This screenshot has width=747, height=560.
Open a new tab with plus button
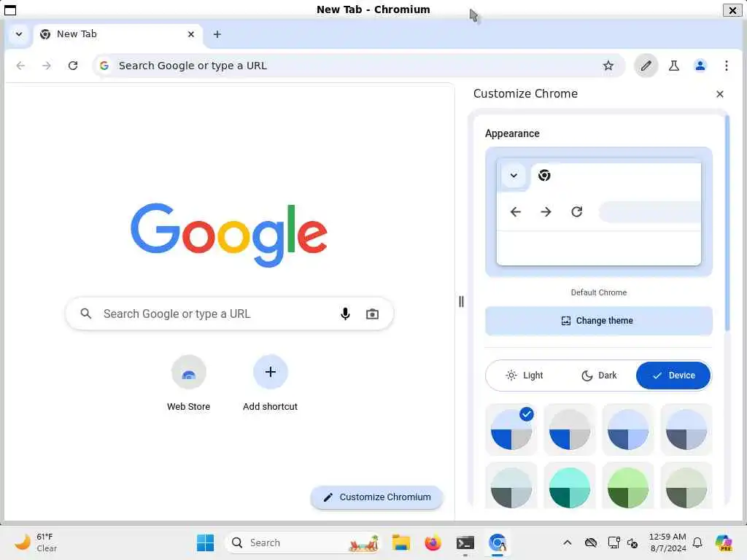coord(217,34)
